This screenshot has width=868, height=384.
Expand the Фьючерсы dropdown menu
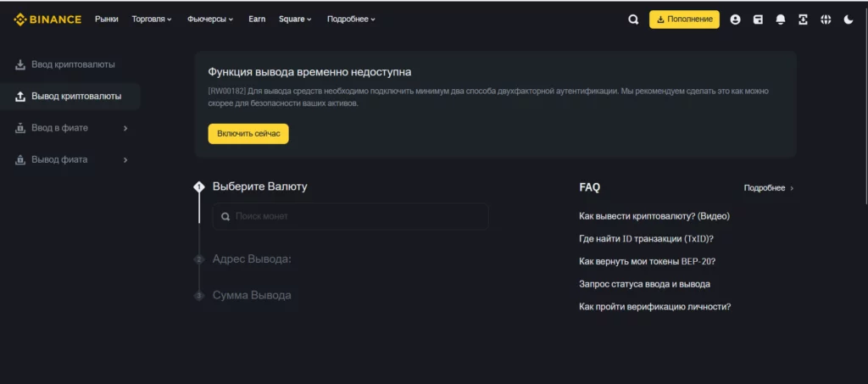click(210, 19)
